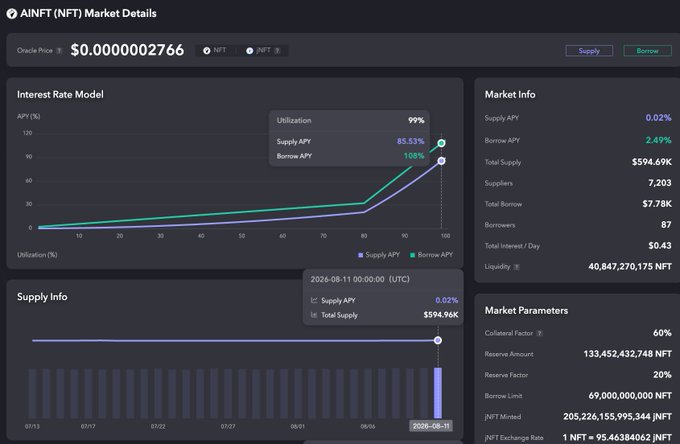This screenshot has width=680, height=444.
Task: Click the Supply APY line-chart icon in the tooltip
Action: [x=314, y=300]
